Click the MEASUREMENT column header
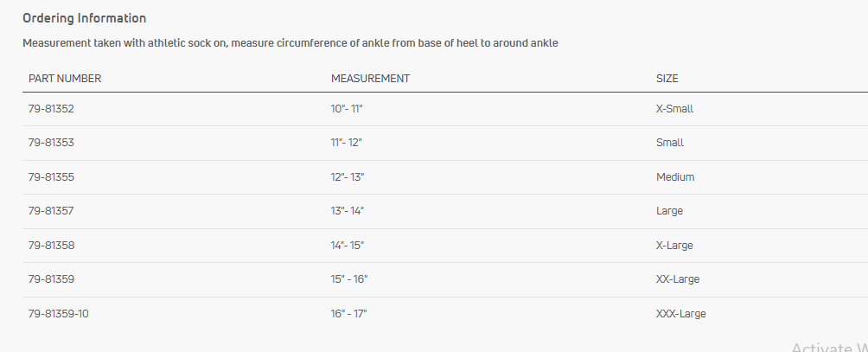 point(370,79)
